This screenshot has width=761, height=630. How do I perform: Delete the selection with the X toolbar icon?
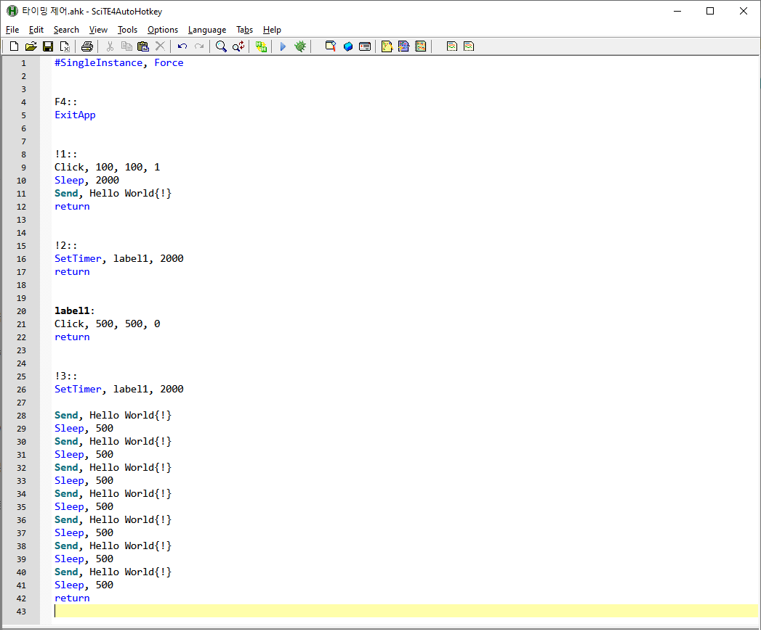(160, 47)
